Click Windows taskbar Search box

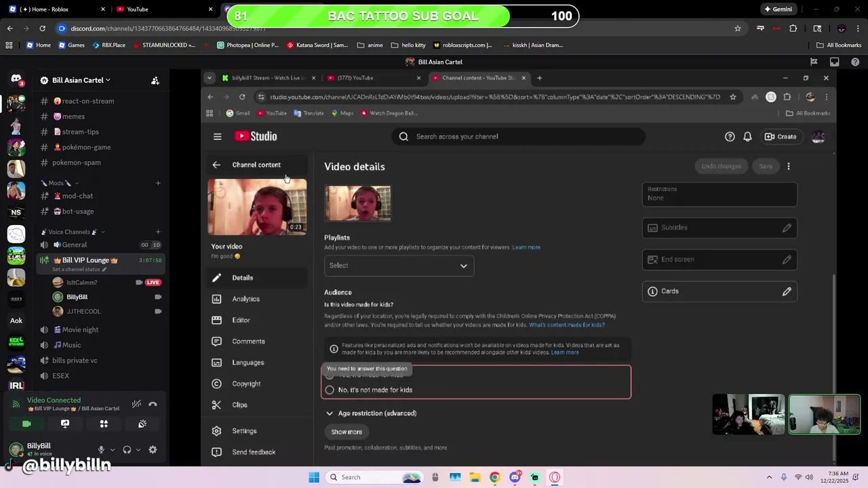(374, 477)
